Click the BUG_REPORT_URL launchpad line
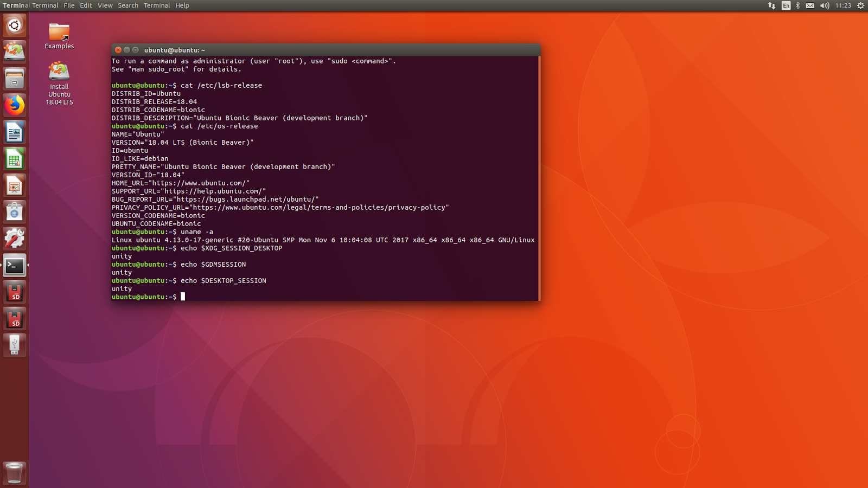 click(x=215, y=199)
